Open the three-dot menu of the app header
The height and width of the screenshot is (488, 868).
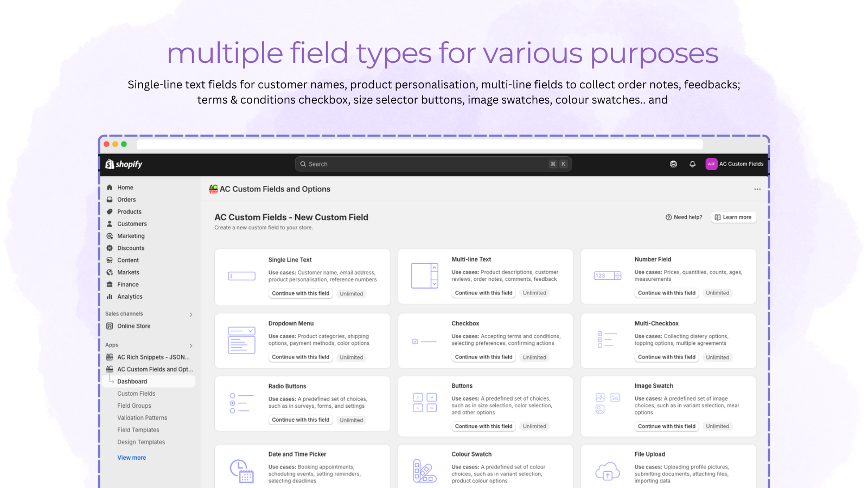pyautogui.click(x=757, y=189)
